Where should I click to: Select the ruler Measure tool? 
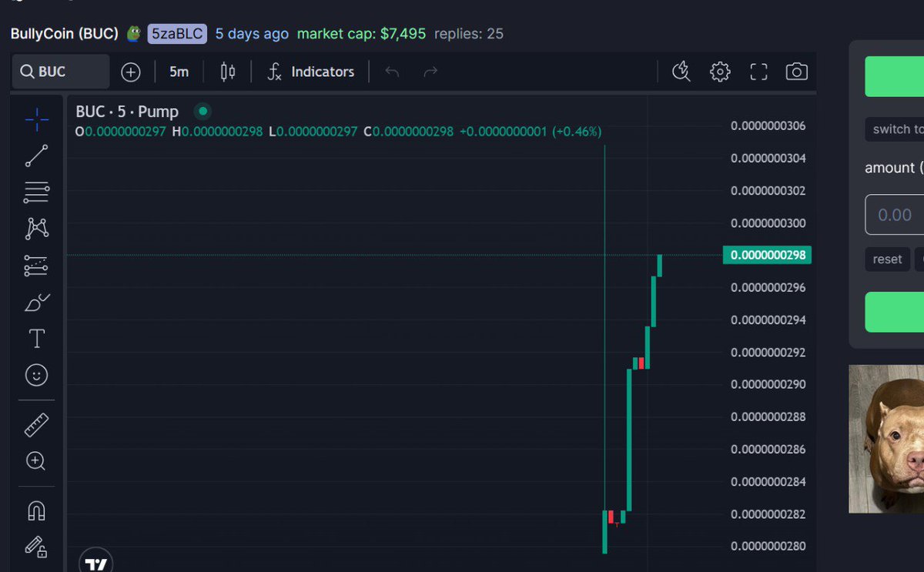(x=36, y=424)
